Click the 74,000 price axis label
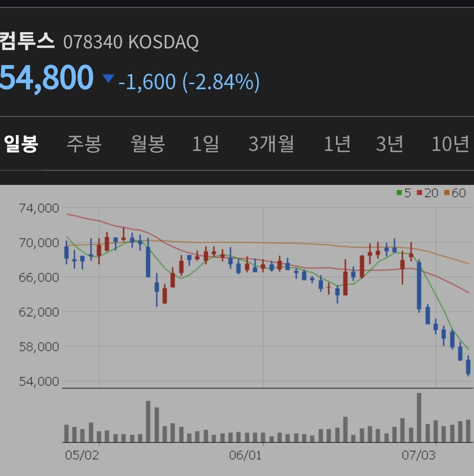 click(39, 208)
